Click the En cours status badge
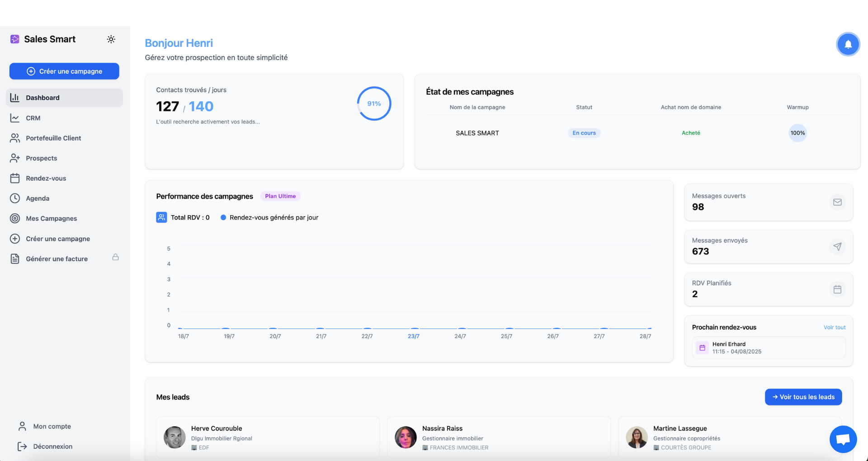 pos(584,133)
